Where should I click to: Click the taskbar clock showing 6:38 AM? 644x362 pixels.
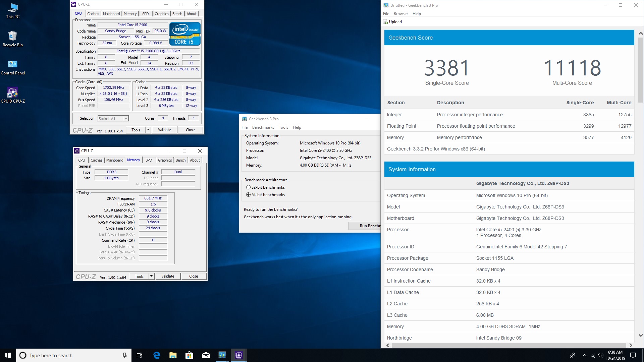click(615, 355)
